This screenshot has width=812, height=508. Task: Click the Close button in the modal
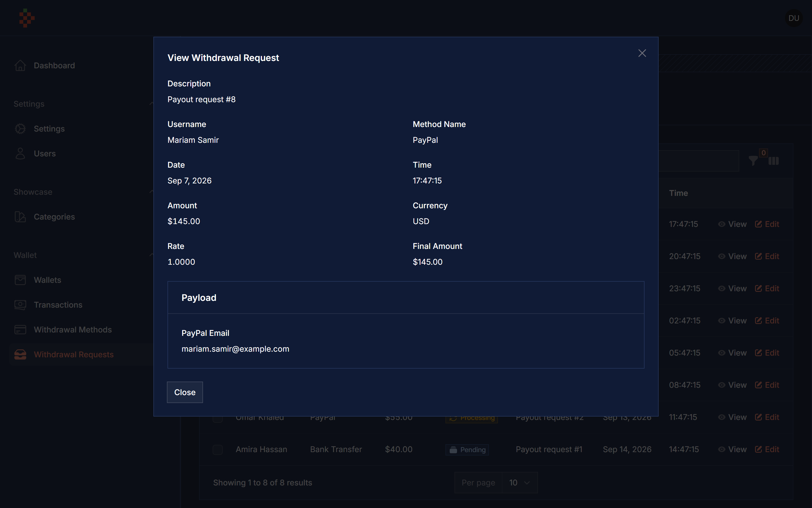click(x=185, y=392)
